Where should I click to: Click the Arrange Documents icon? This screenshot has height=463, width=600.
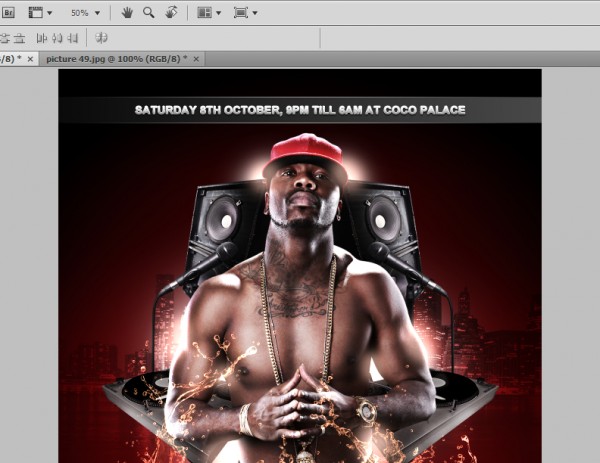(204, 13)
